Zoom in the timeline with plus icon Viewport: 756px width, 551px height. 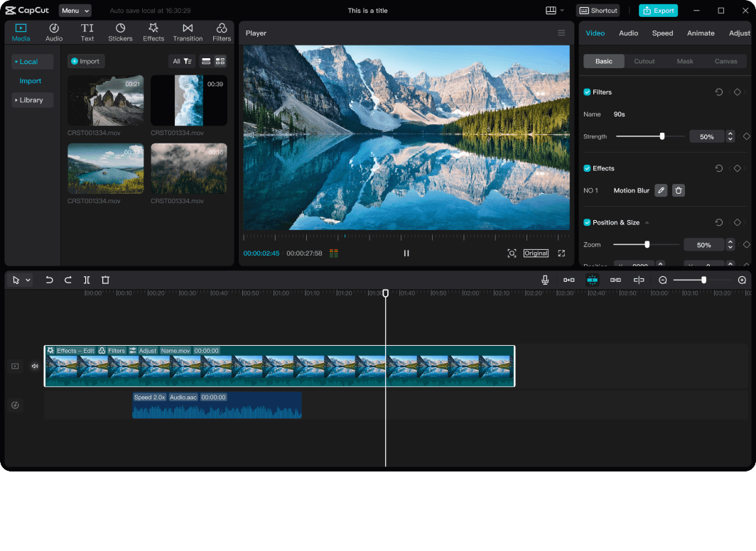(742, 280)
